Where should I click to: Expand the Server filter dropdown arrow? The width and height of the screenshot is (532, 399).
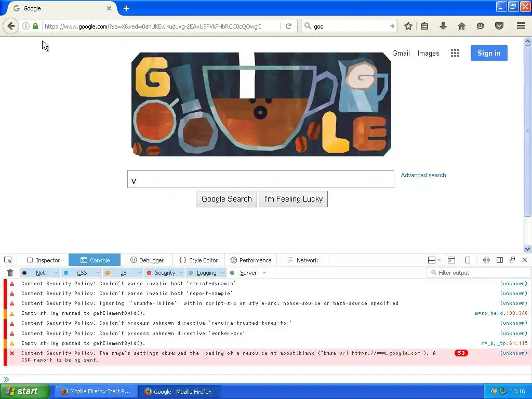pyautogui.click(x=264, y=273)
